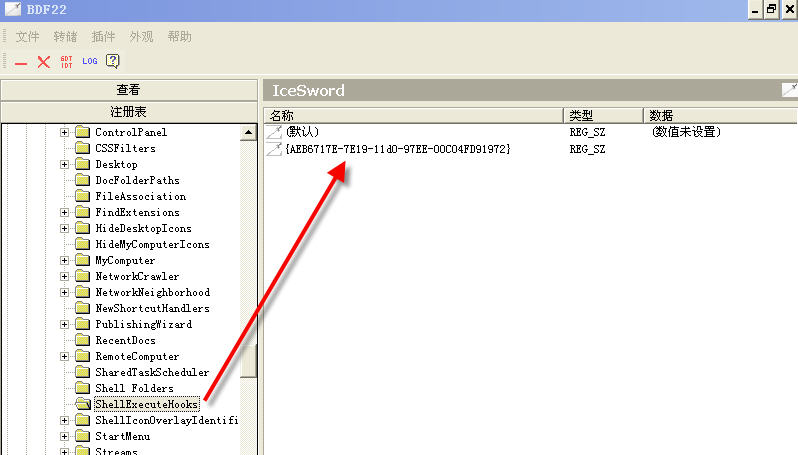Click the NetworkCrawler folder icon
The width and height of the screenshot is (798, 455).
tap(82, 276)
